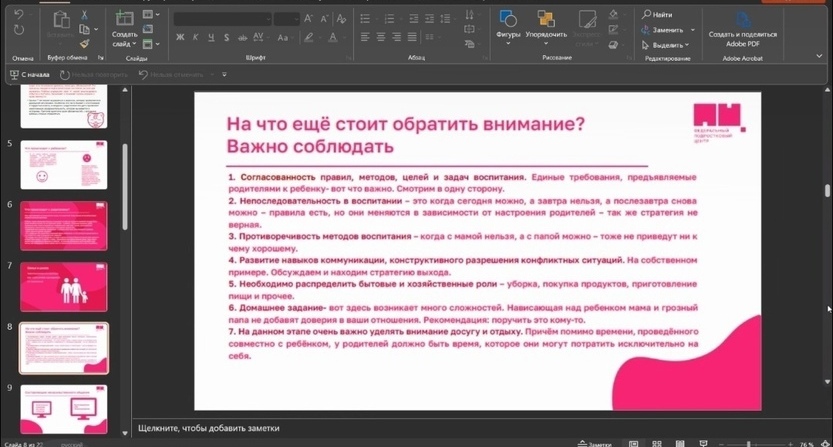Fit slide to window icon
Viewport: 833px width, 447px height.
tap(826, 444)
